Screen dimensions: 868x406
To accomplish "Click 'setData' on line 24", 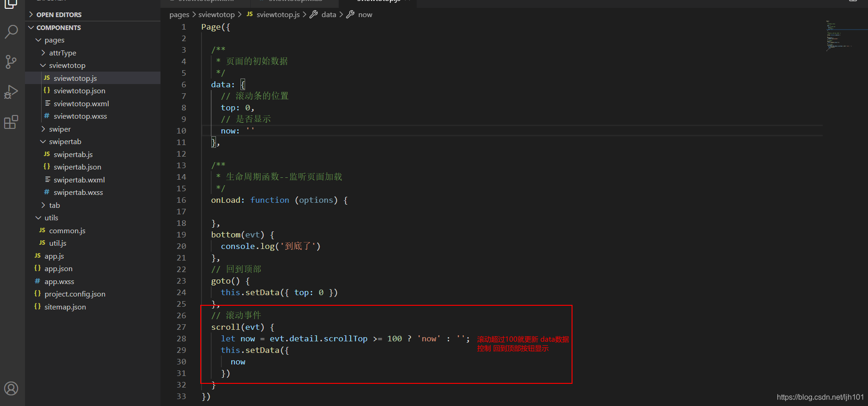I will point(263,292).
